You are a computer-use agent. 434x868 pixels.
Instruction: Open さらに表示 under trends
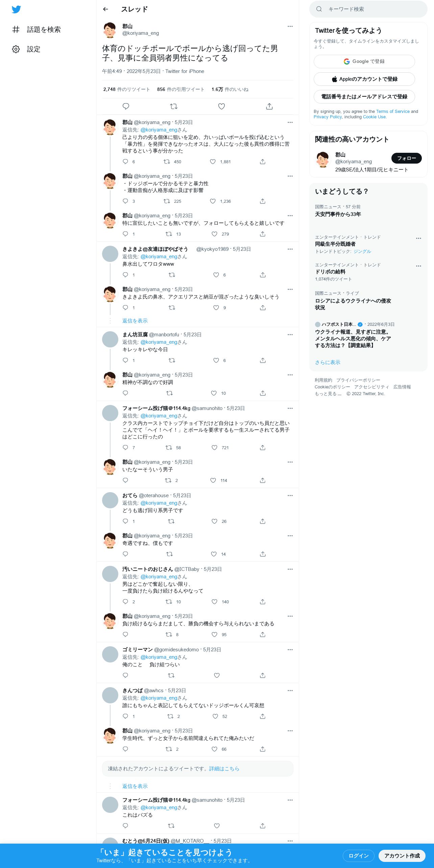click(328, 362)
